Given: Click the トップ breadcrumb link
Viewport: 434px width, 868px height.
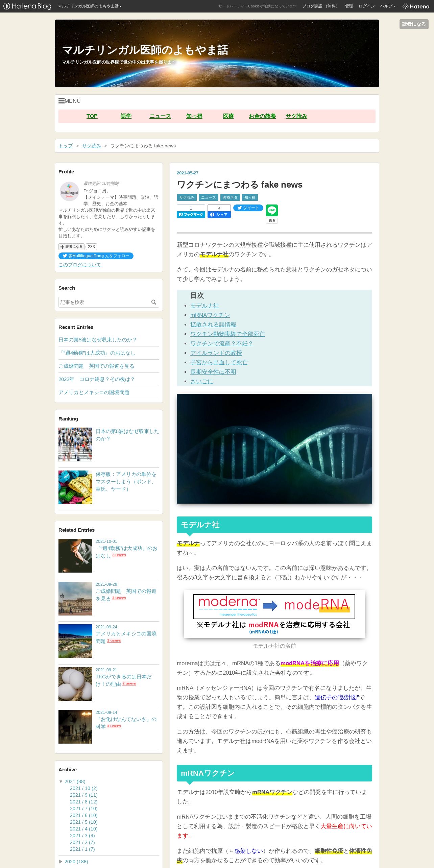Looking at the screenshot, I should (66, 146).
